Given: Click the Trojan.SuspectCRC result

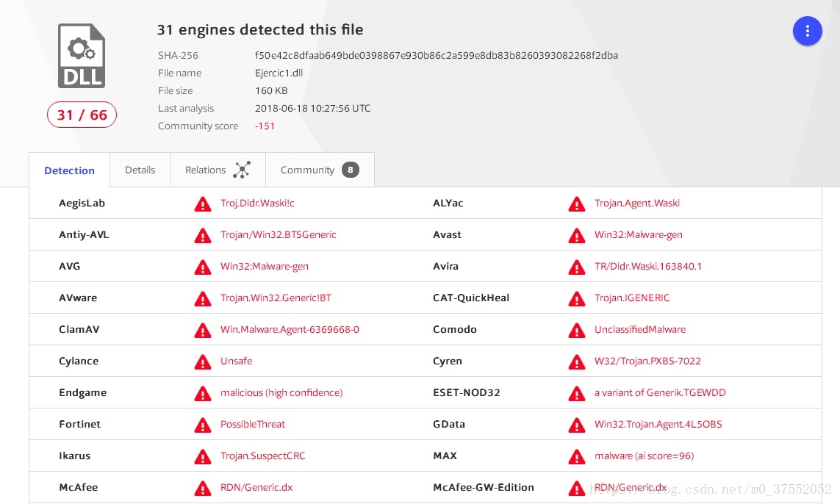Looking at the screenshot, I should pyautogui.click(x=262, y=456).
